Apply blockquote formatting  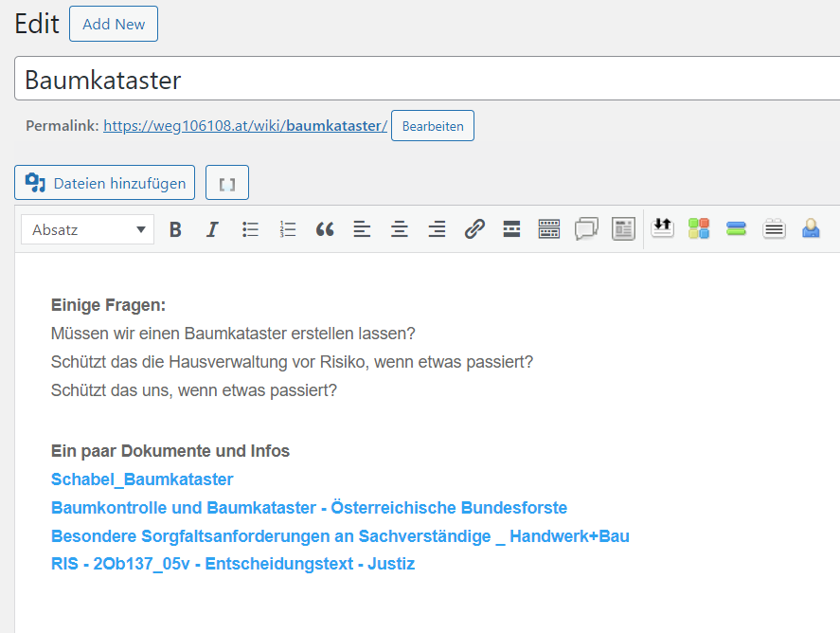pos(325,229)
